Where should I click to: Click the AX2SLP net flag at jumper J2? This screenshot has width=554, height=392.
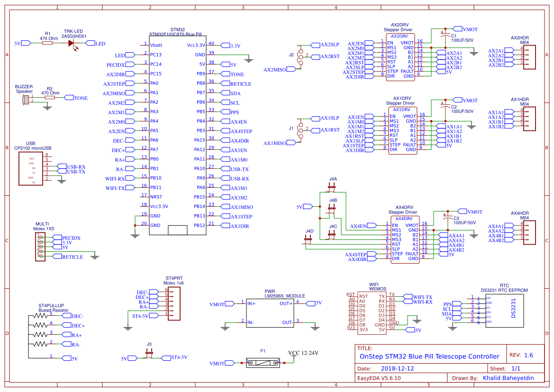[325, 45]
